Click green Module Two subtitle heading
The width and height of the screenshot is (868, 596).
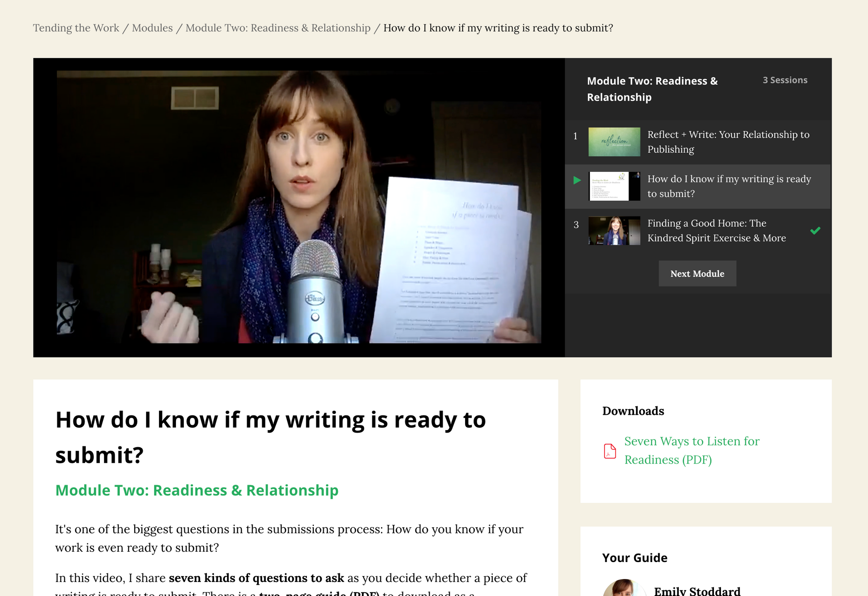click(x=197, y=490)
